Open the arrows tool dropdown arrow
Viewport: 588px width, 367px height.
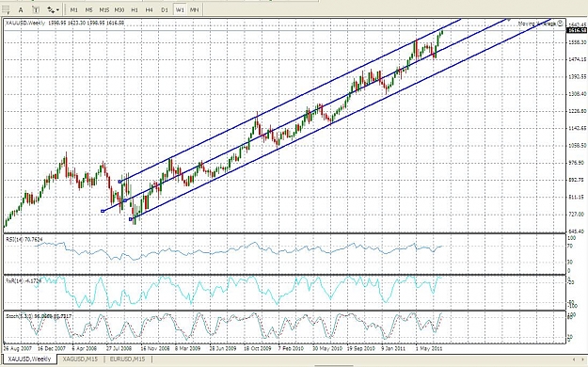(57, 10)
